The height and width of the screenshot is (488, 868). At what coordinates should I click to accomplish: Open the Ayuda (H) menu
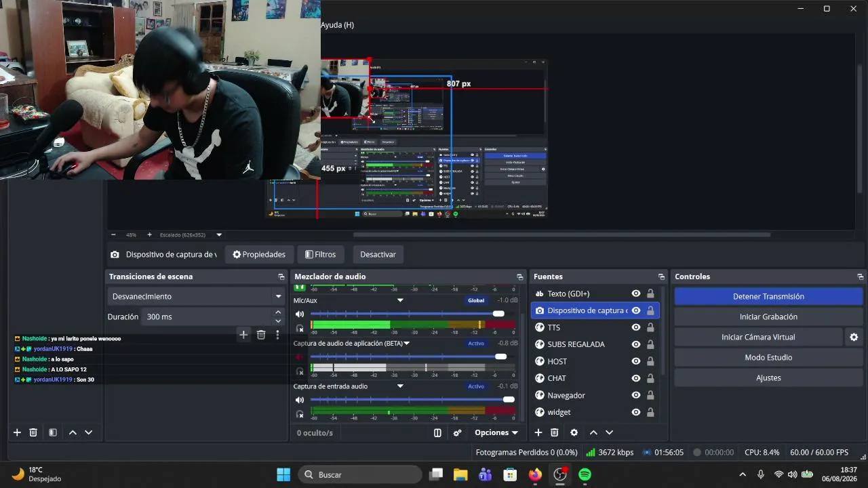click(337, 25)
